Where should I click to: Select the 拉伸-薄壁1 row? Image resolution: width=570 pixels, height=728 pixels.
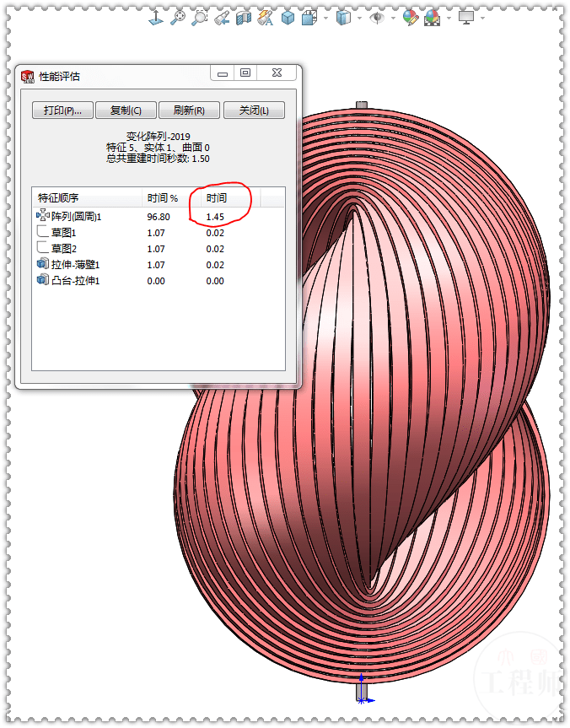tap(158, 265)
